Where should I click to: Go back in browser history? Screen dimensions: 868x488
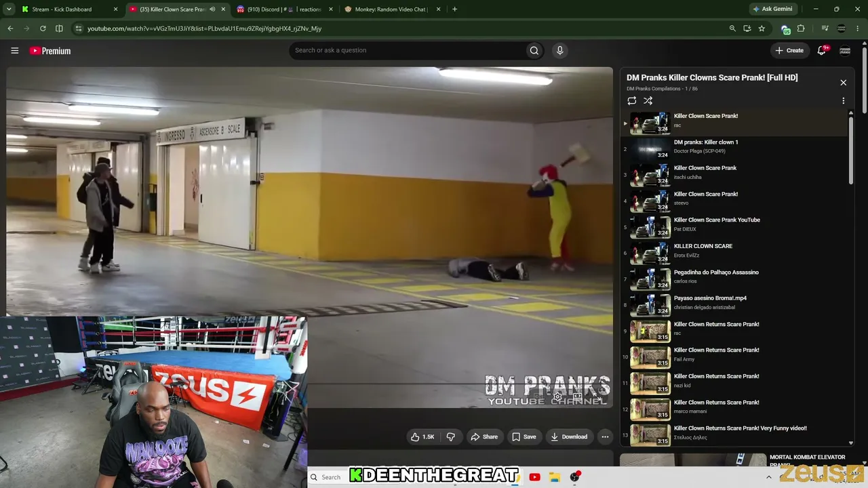click(10, 28)
